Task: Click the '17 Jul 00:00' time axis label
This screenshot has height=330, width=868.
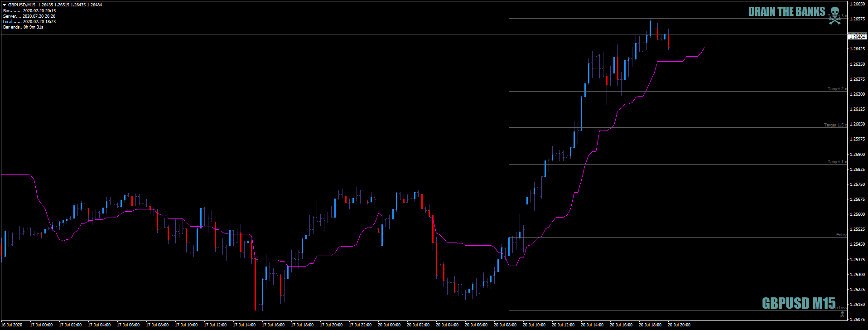Action: (x=41, y=325)
